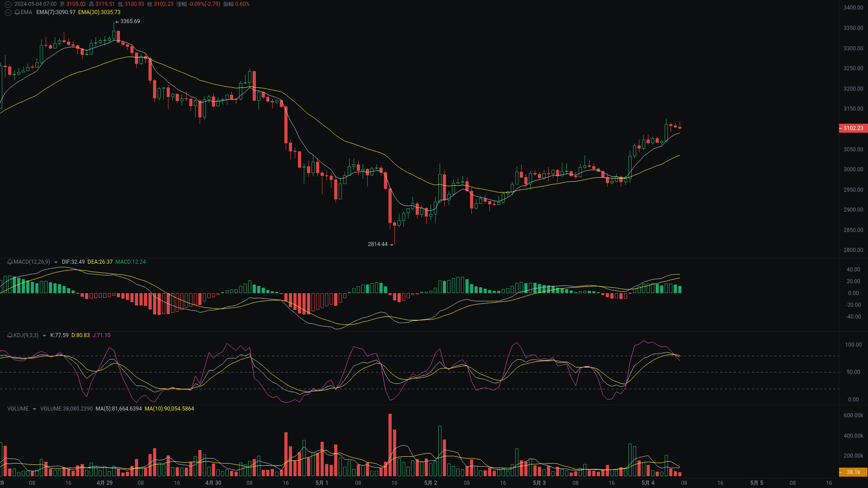Click the MA(10):90,054.5864 value in volume panel
The height and width of the screenshot is (488, 868).
169,408
